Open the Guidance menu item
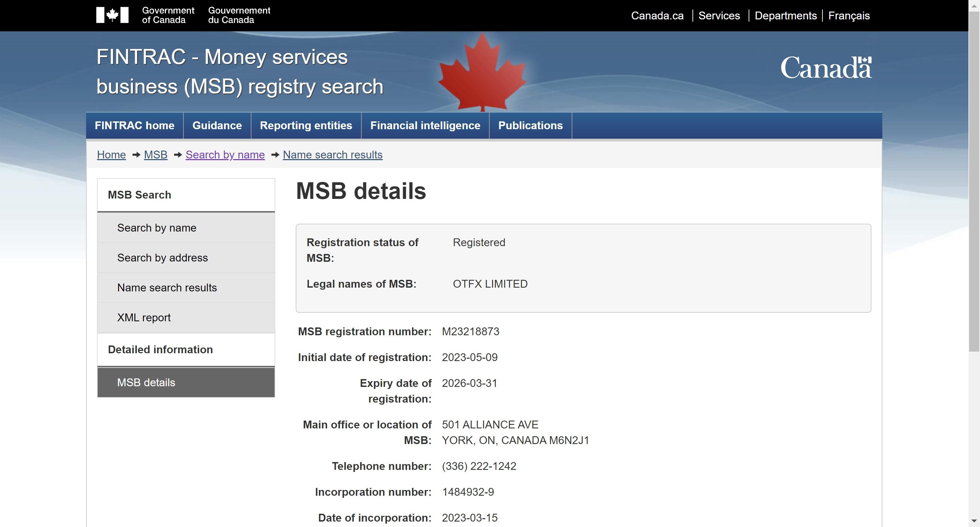980x527 pixels. click(x=217, y=125)
